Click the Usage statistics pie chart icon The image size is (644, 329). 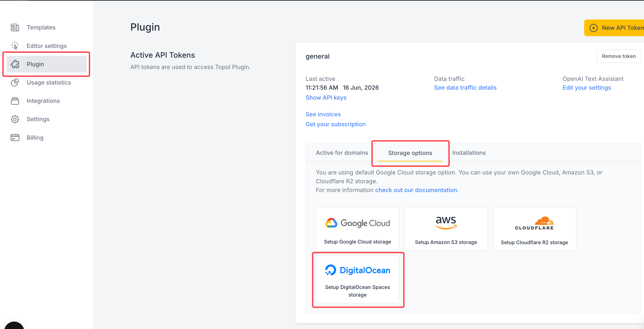(x=15, y=82)
